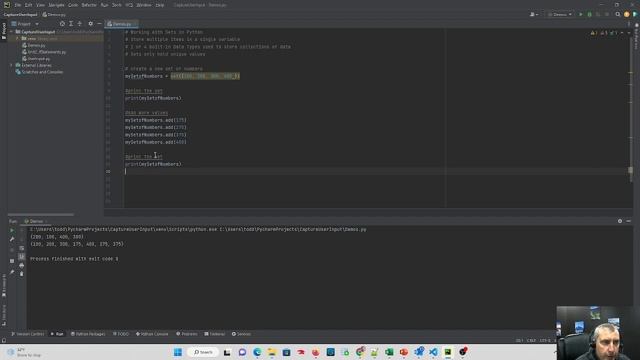This screenshot has height=360, width=640.
Task: Open the Version Control tool window
Action: pos(27,334)
